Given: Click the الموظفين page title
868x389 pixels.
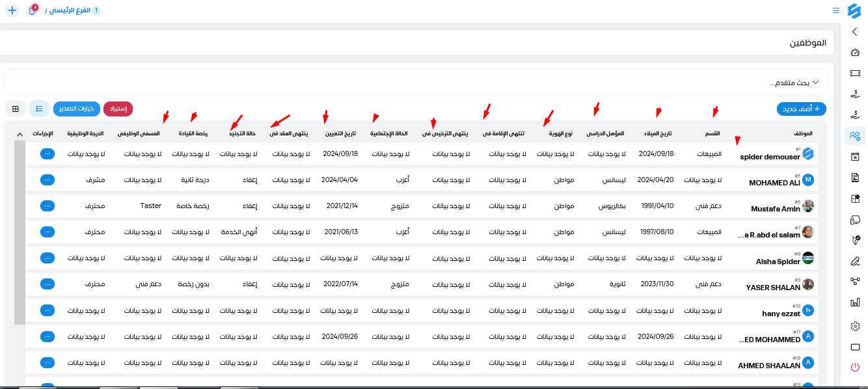Looking at the screenshot, I should click(808, 43).
